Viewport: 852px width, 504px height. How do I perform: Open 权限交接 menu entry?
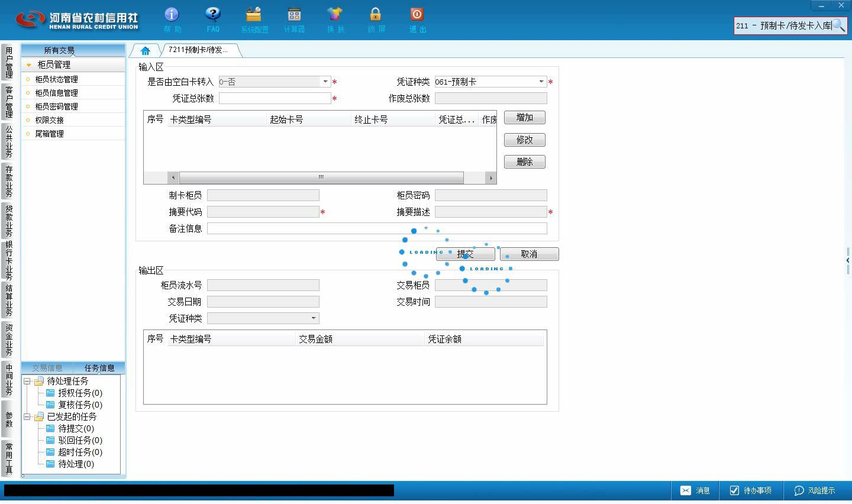click(x=73, y=120)
